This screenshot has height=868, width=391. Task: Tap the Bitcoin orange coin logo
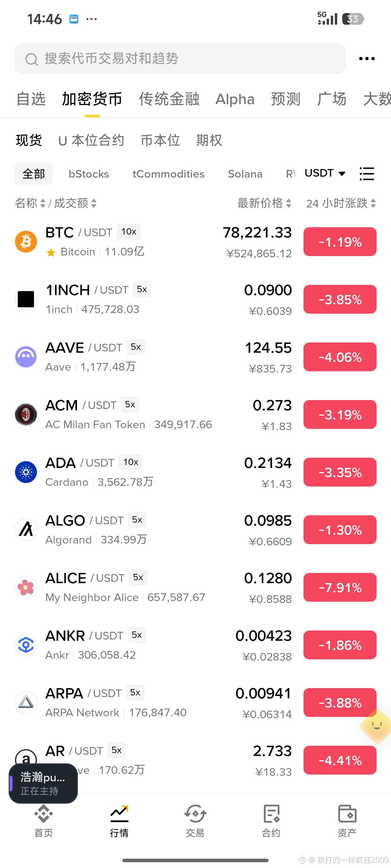click(26, 242)
